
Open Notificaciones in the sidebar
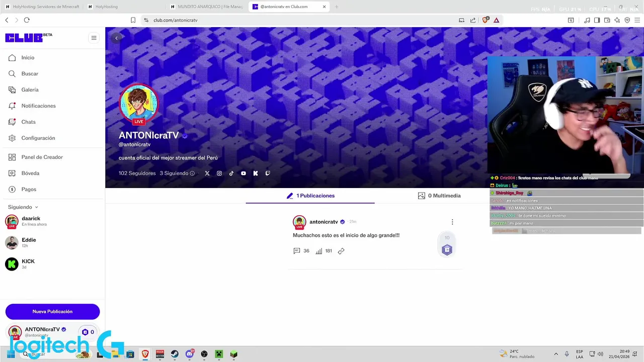pyautogui.click(x=38, y=106)
